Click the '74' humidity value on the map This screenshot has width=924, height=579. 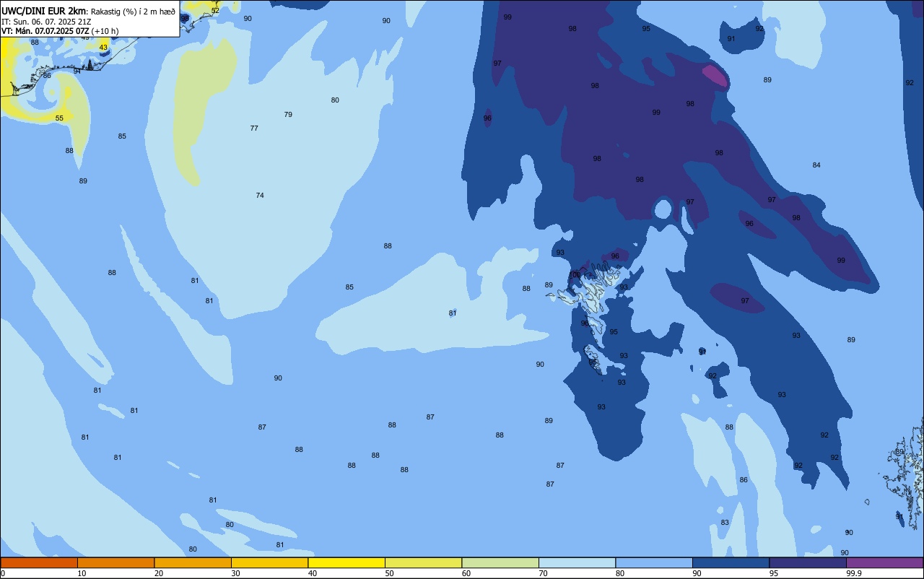pyautogui.click(x=260, y=196)
